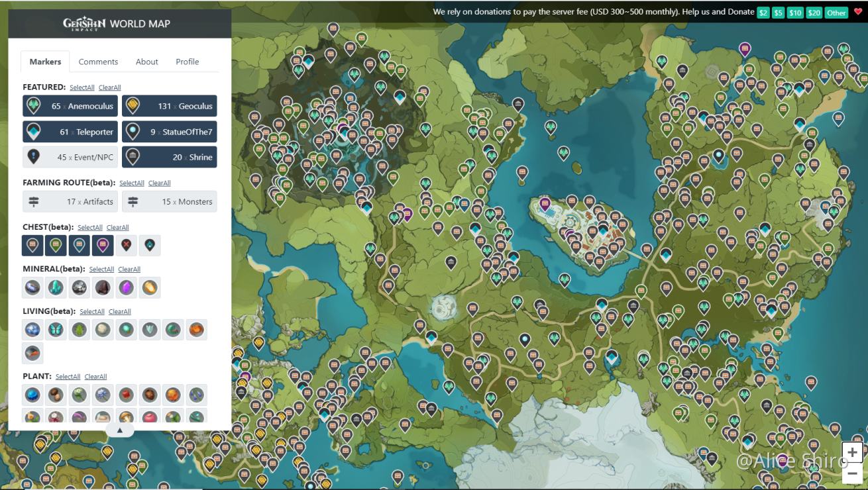Enable the red X chest marker filter
The height and width of the screenshot is (490, 868).
coord(126,246)
